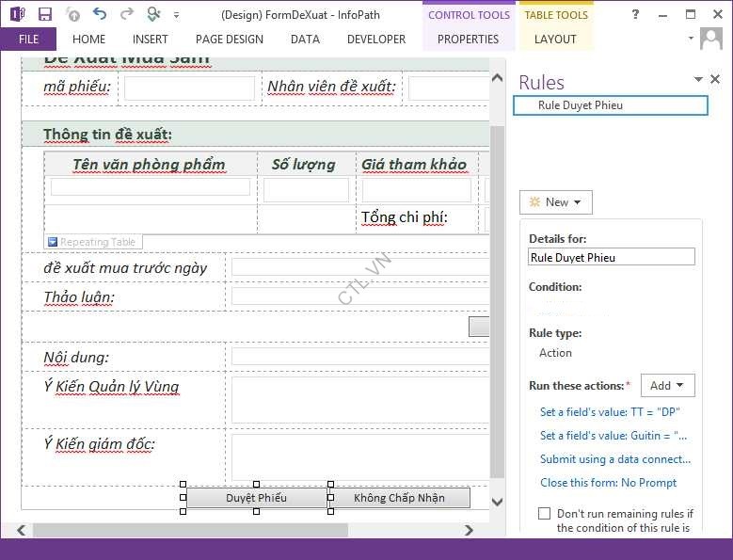Click the rule name field under Details for
Viewport: 733px width, 560px height.
click(x=611, y=257)
